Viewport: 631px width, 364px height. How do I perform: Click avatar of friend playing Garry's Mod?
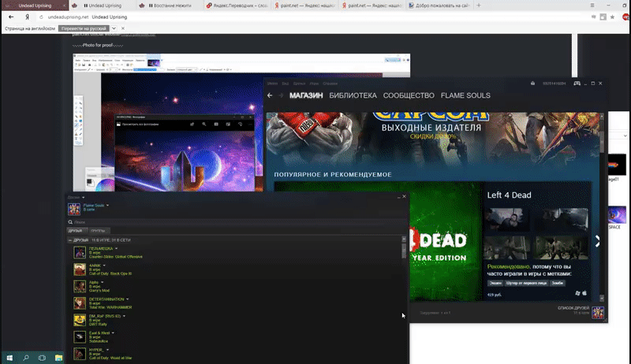click(x=80, y=286)
